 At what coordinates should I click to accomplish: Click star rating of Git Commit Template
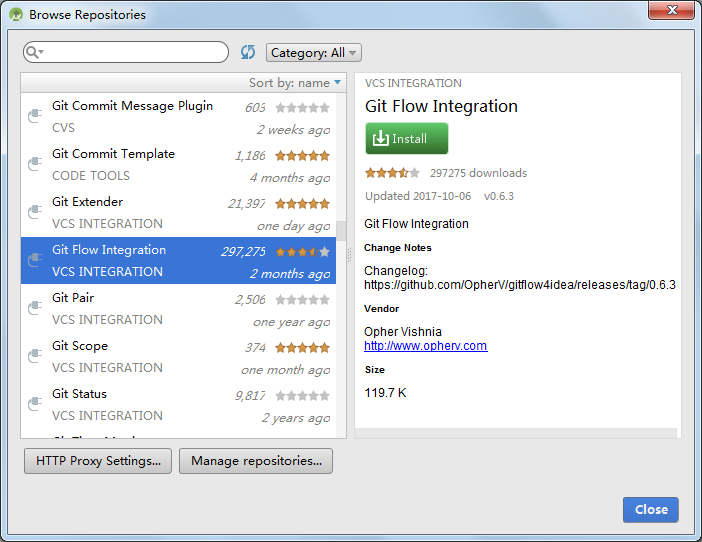point(303,156)
